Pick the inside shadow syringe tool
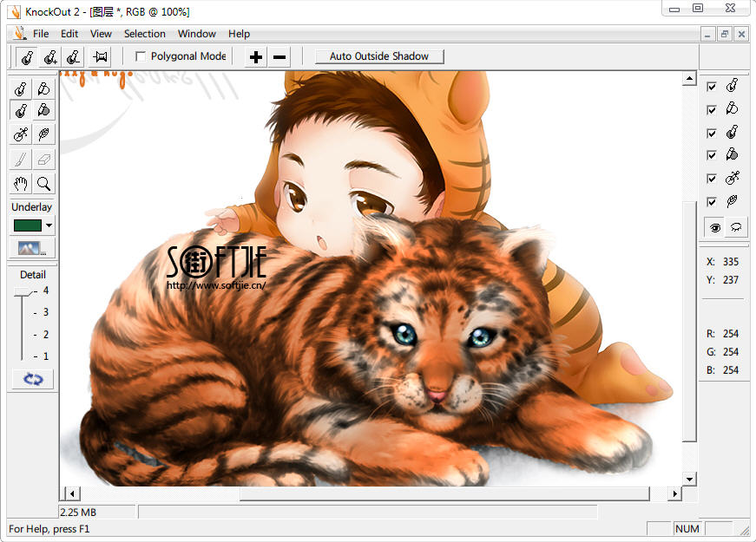 [x=20, y=110]
